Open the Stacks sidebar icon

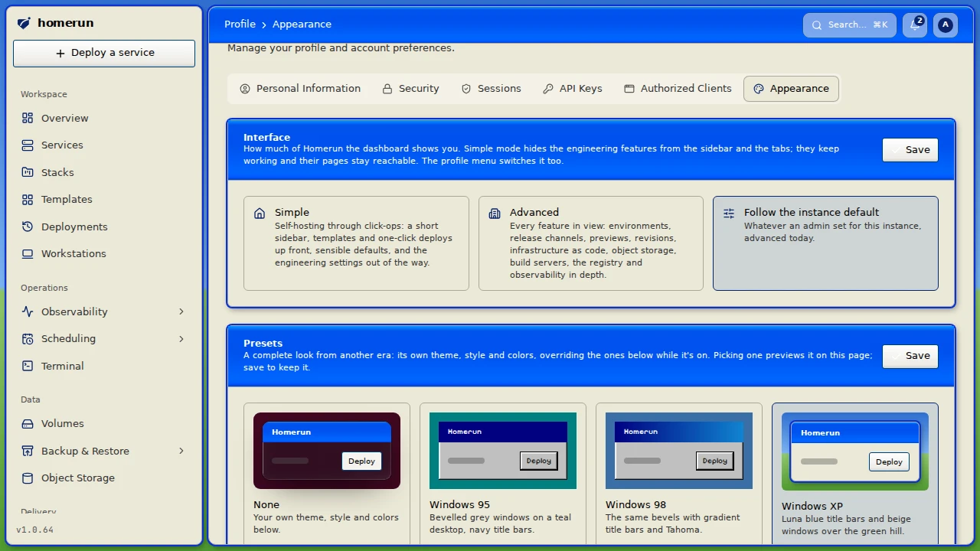28,172
